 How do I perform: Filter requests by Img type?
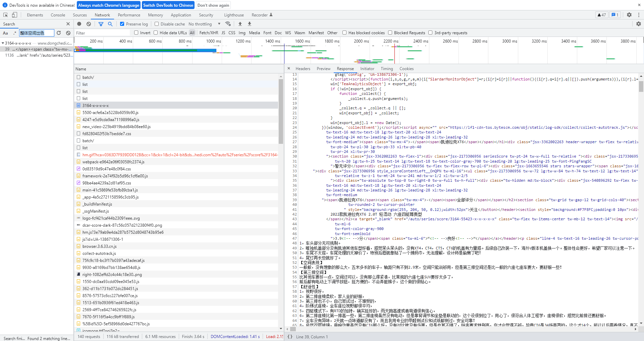click(x=242, y=33)
